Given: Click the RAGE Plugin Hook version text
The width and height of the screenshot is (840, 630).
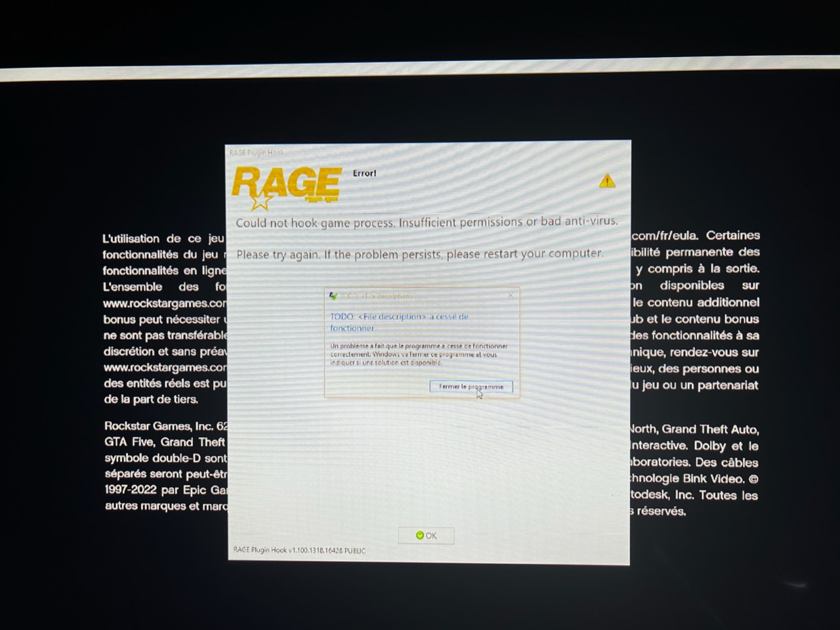Looking at the screenshot, I should click(x=299, y=551).
